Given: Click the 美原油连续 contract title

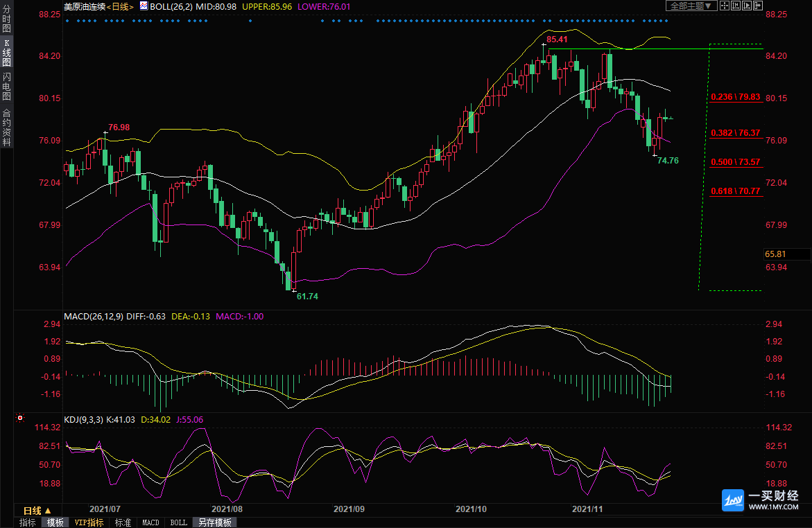Looking at the screenshot, I should click(x=85, y=7).
